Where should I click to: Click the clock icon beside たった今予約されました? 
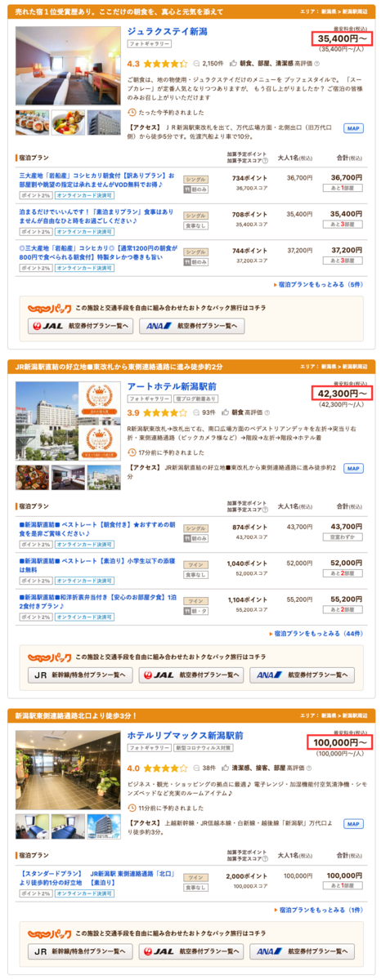tap(132, 112)
